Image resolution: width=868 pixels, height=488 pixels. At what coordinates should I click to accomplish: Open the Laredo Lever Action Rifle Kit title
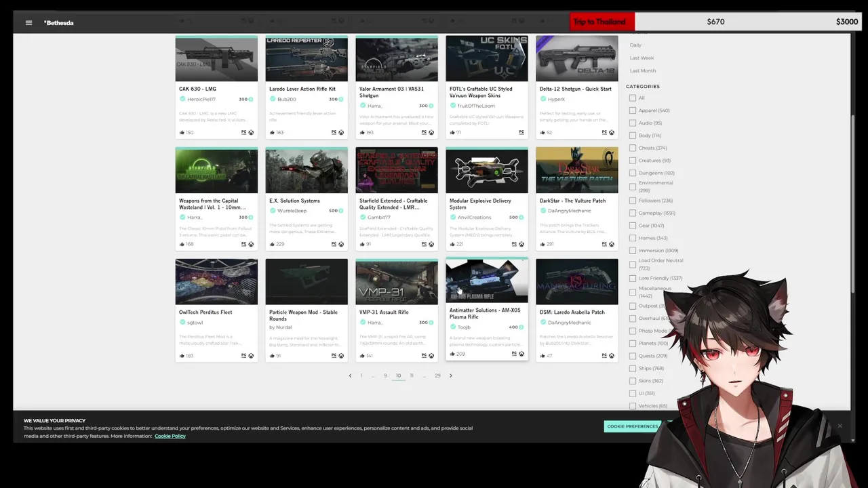point(302,89)
